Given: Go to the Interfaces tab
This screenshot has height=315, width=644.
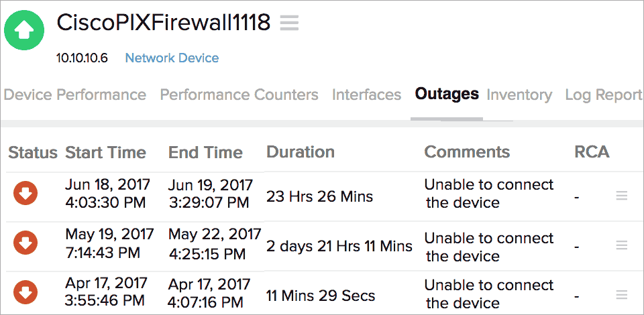Looking at the screenshot, I should click(366, 94).
